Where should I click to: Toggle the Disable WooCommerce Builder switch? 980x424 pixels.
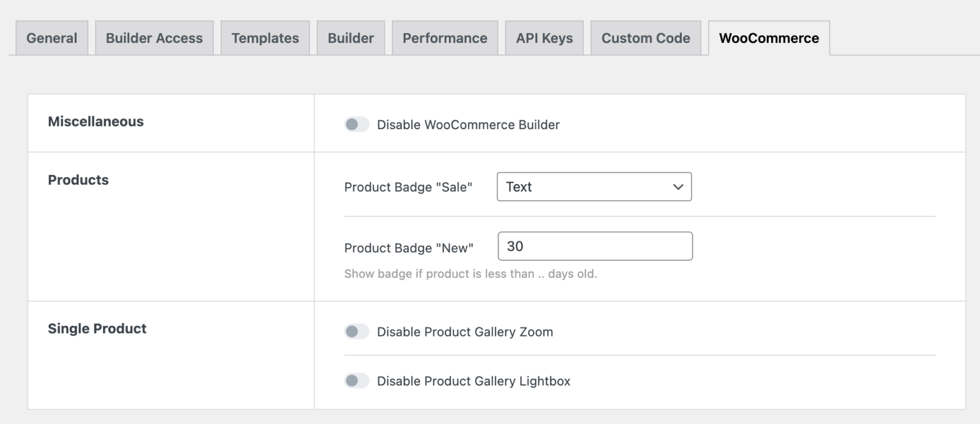coord(356,125)
